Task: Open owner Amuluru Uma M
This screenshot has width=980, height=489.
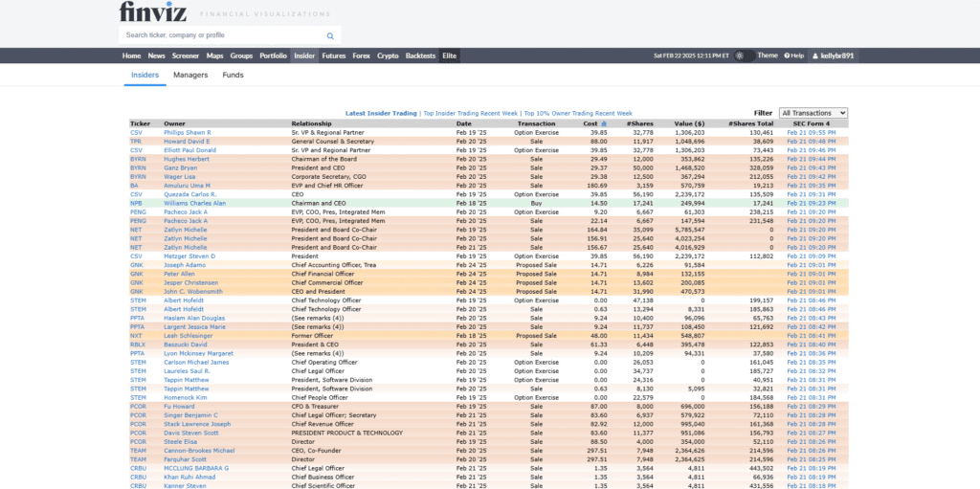Action: [x=187, y=186]
